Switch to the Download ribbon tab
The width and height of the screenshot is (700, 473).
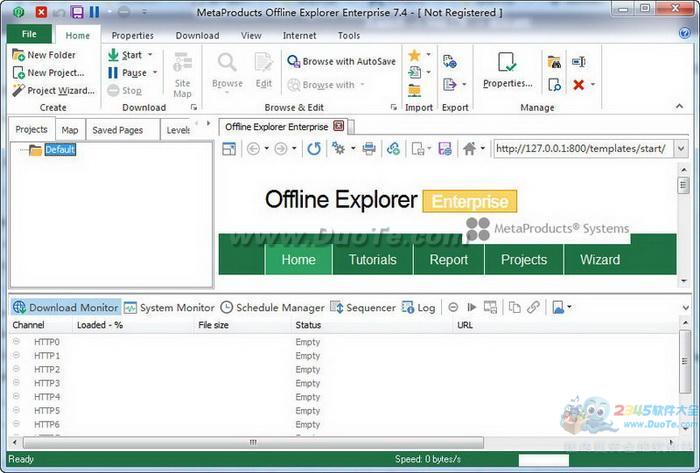coord(197,35)
